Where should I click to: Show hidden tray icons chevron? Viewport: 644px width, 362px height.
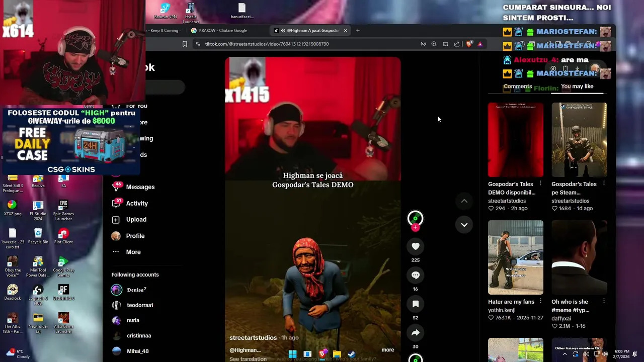click(x=565, y=354)
